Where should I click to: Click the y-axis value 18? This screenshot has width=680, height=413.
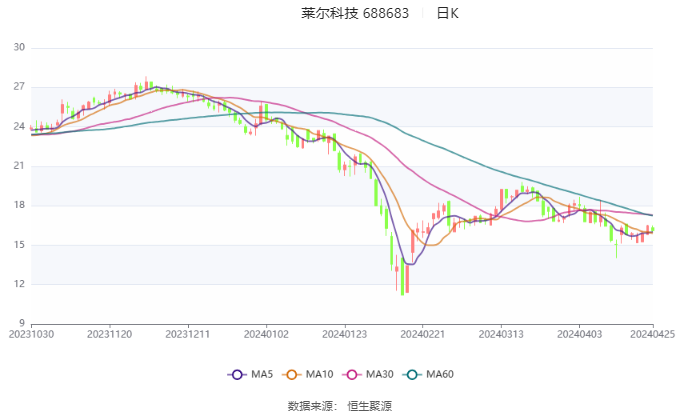[x=19, y=205]
